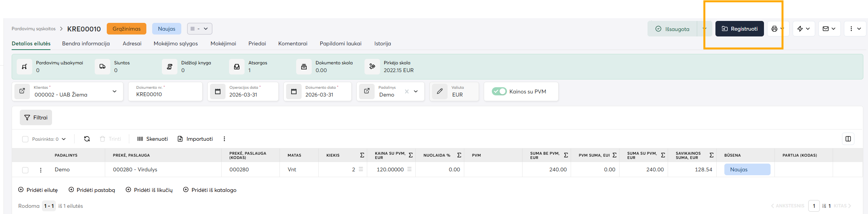Click the Dokumento nr. input field

[x=165, y=94]
